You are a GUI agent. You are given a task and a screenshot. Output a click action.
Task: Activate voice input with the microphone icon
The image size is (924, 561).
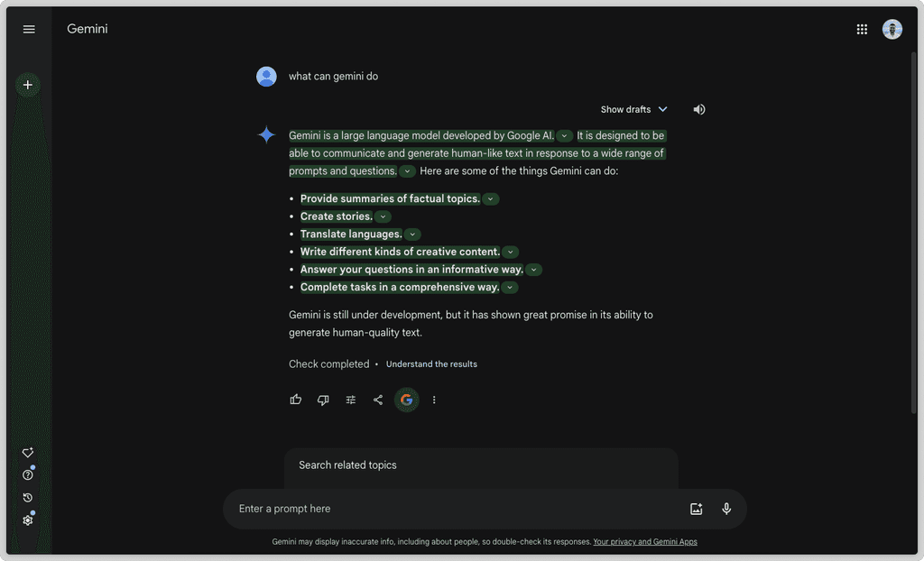coord(726,509)
